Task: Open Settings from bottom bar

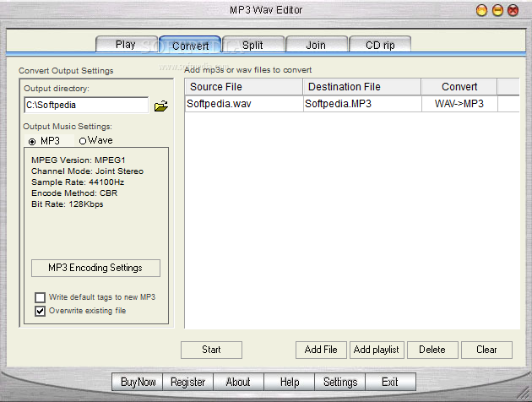Action: (339, 382)
